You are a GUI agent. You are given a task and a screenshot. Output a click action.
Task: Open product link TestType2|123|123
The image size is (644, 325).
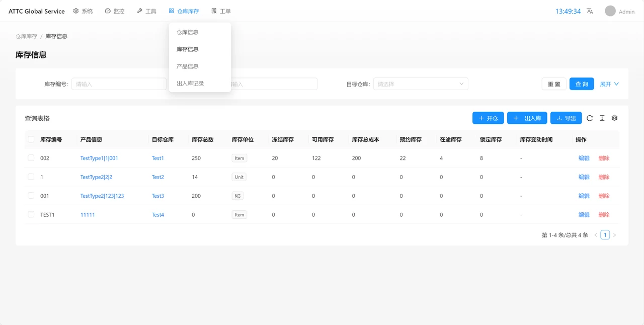click(102, 196)
